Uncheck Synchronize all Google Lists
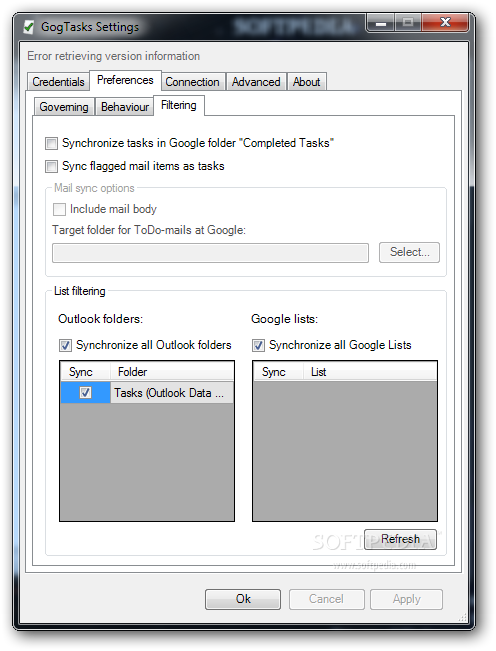 click(x=258, y=345)
